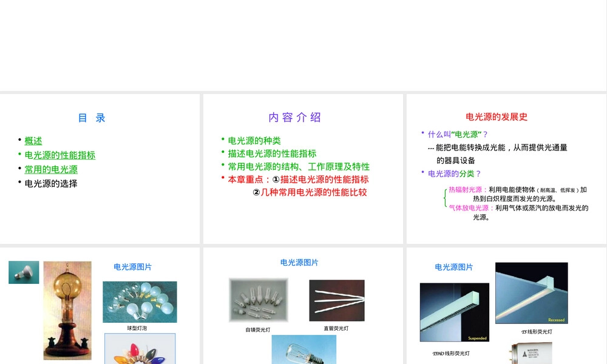Open the 球型灯泡 bulbs photo
Viewport: 607px width, 364px height.
coord(140,302)
